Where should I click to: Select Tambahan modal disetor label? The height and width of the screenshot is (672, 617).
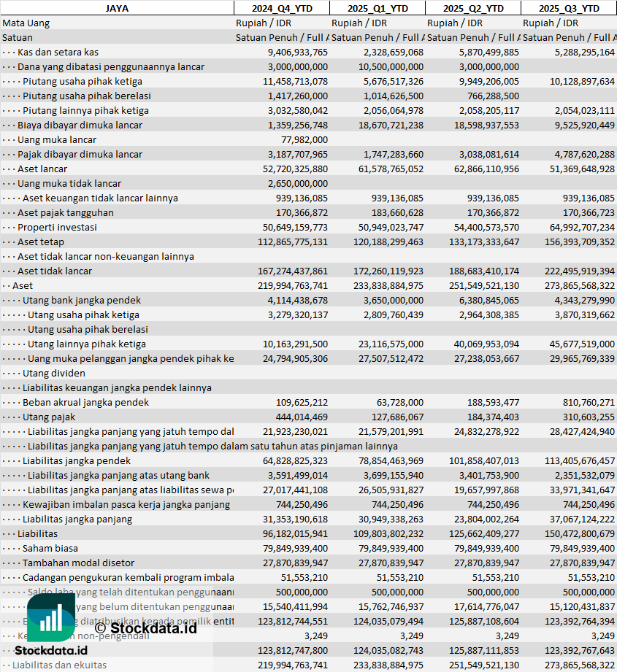pos(78,563)
